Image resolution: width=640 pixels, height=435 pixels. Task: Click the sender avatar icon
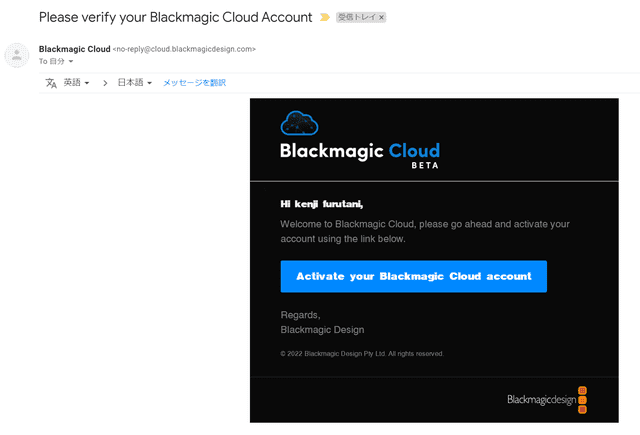coord(17,55)
